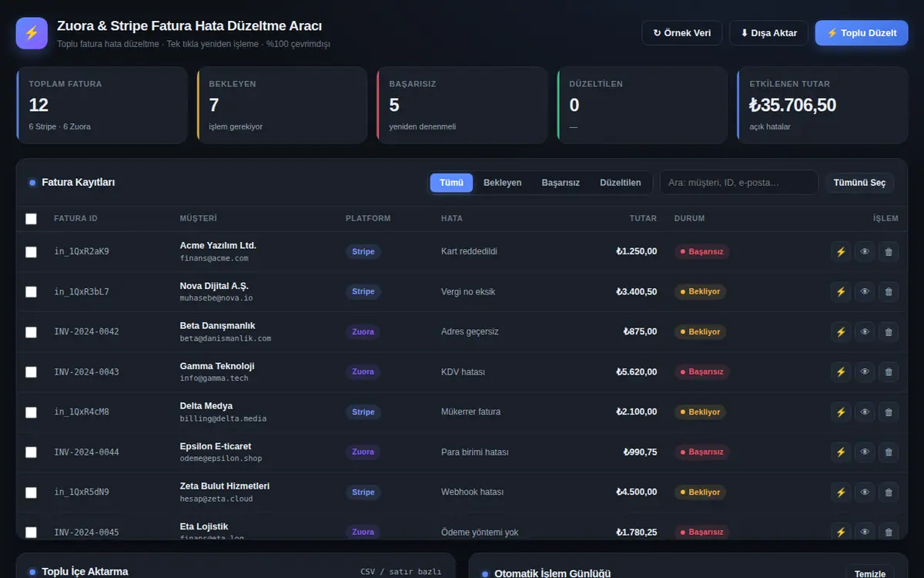Viewport: 924px width, 578px height.
Task: Delete the Nova Dijital A.Ş. invoice
Action: coord(889,291)
